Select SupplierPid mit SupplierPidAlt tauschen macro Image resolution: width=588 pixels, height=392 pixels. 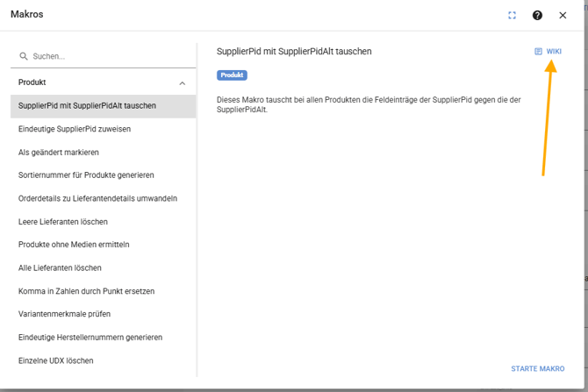87,106
